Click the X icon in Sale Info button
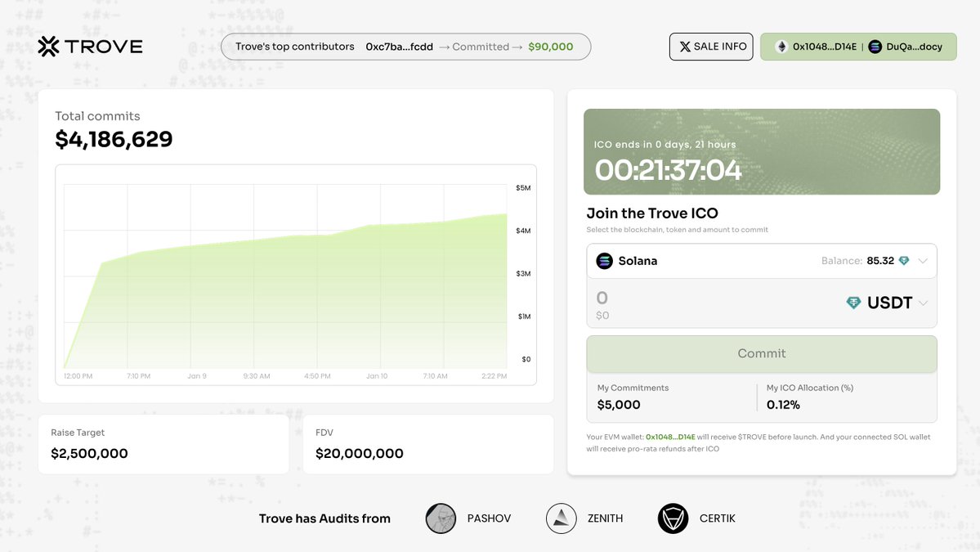The width and height of the screenshot is (980, 552). (685, 47)
